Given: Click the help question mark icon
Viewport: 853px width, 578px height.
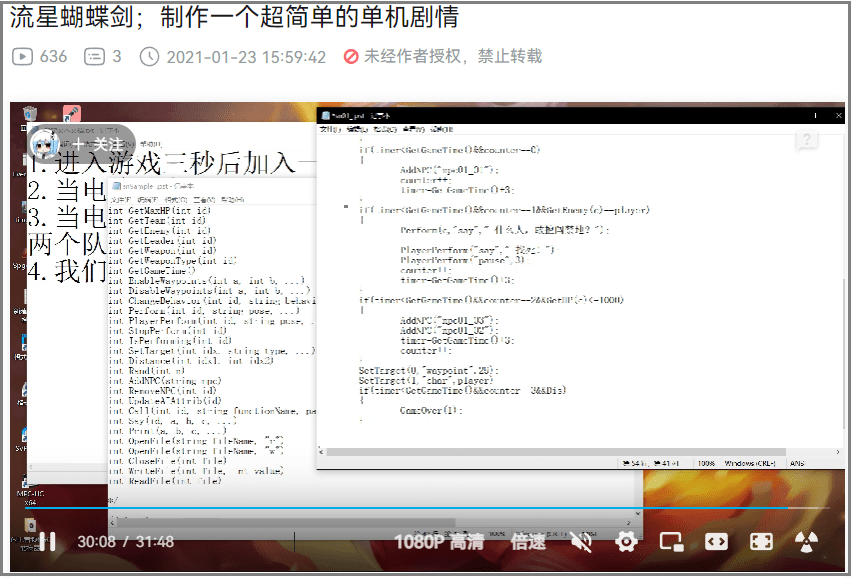Looking at the screenshot, I should pyautogui.click(x=807, y=140).
